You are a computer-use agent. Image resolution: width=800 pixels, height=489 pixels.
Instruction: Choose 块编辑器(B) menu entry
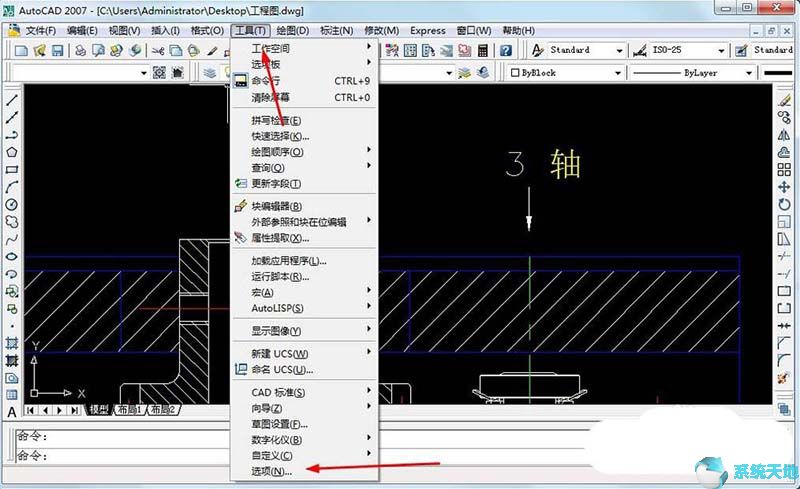[x=305, y=206]
